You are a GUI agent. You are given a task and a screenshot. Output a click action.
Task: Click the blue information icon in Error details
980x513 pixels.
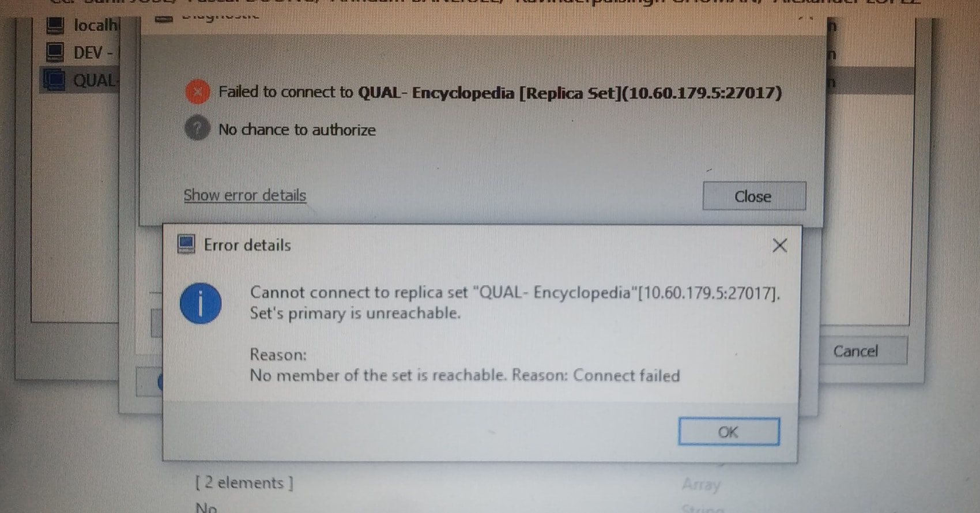coord(201,303)
